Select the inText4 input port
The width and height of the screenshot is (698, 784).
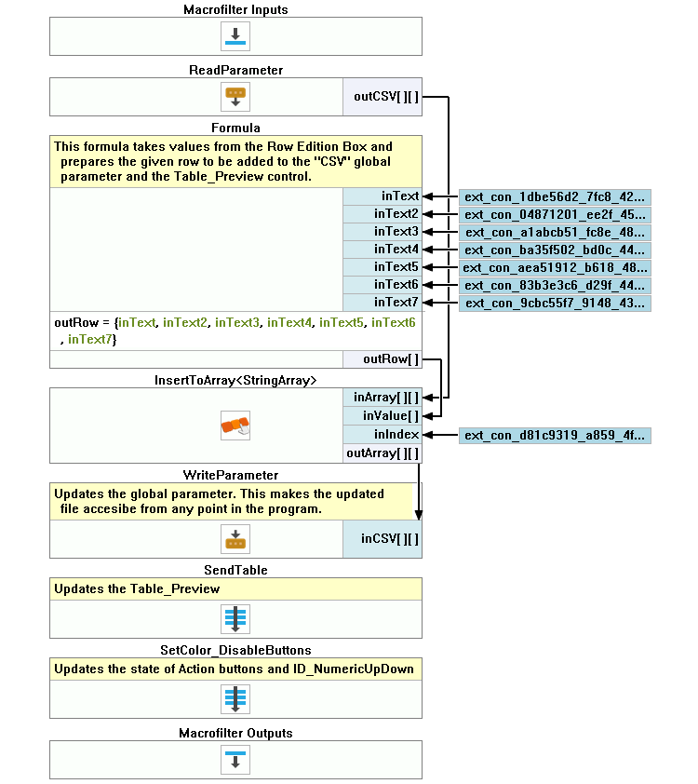coord(383,250)
